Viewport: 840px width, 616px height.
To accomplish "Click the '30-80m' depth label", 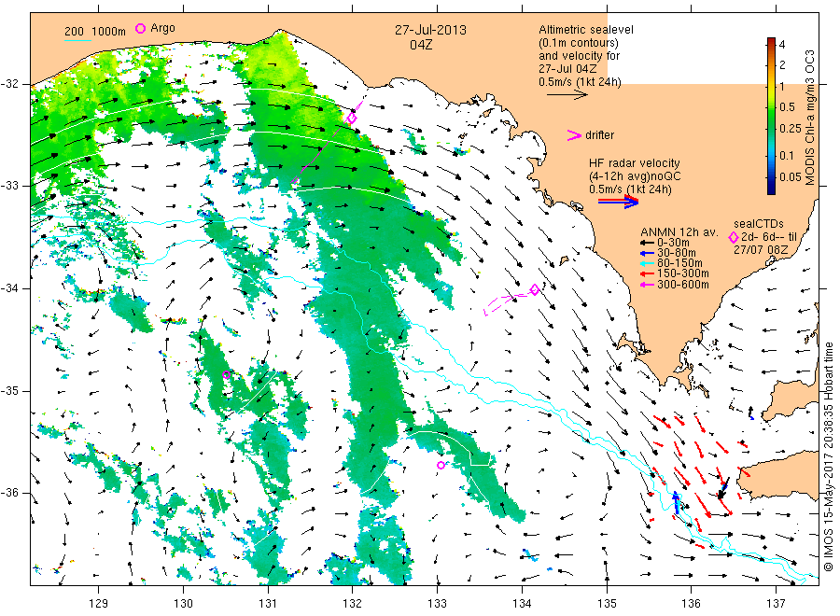I will [677, 253].
